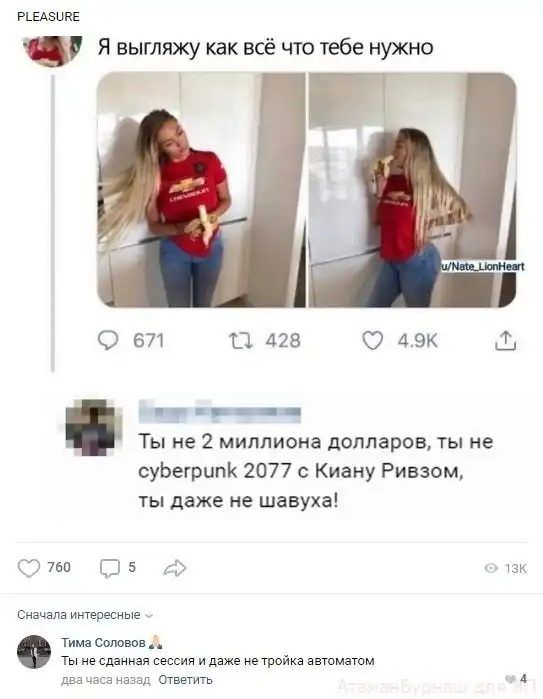The image size is (543, 699).
Task: Open the right photo in the tweet
Action: (x=412, y=190)
